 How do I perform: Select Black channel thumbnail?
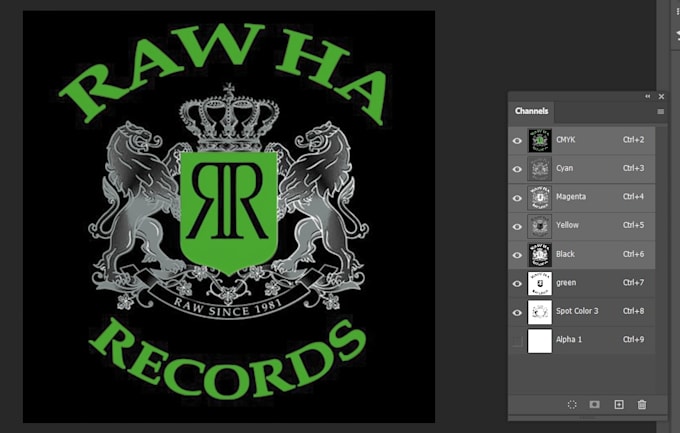point(539,255)
